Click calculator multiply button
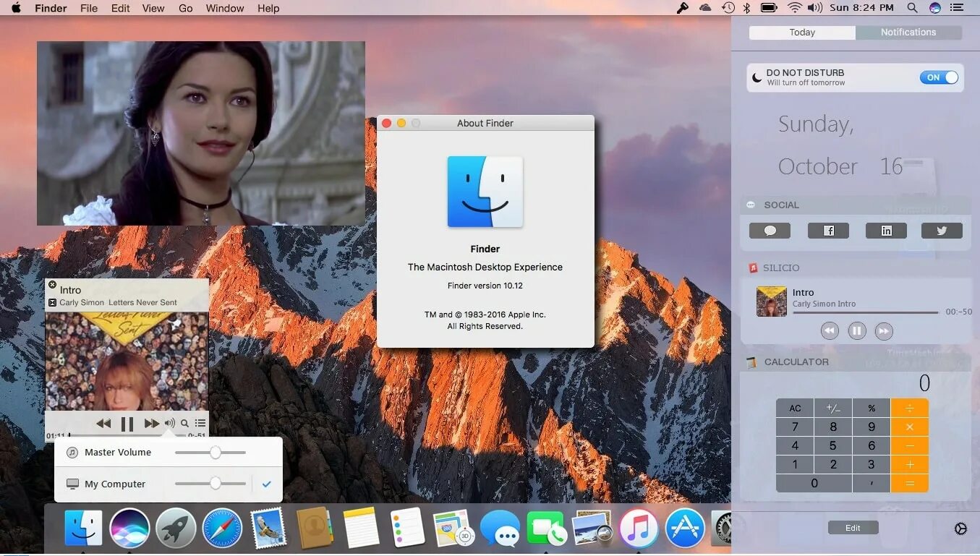This screenshot has width=980, height=556. [x=910, y=427]
